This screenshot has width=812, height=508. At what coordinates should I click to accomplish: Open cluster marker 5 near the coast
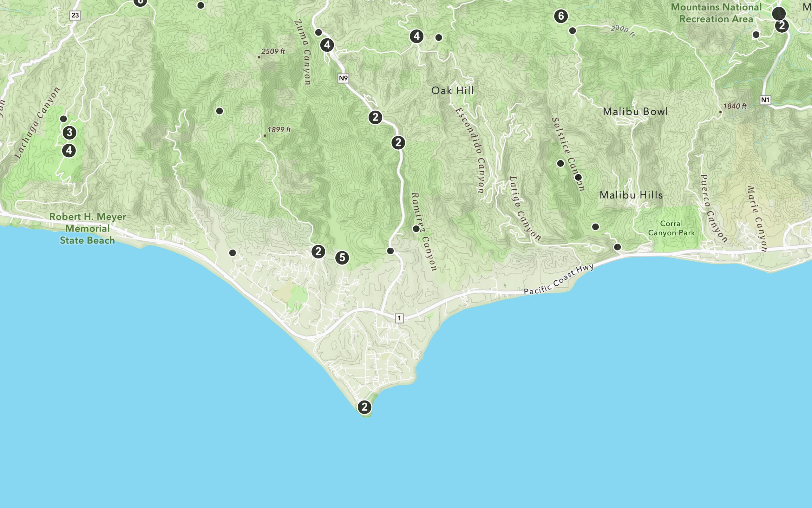(342, 258)
